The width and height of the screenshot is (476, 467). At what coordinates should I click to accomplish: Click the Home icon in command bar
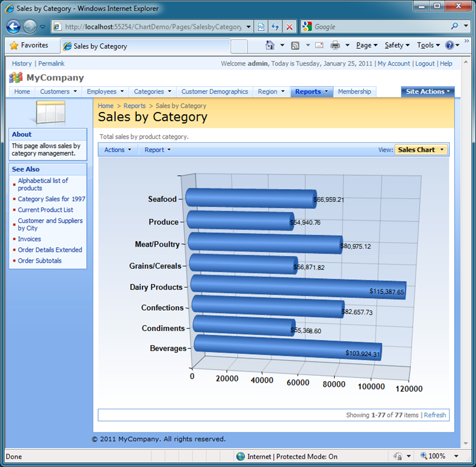(270, 46)
